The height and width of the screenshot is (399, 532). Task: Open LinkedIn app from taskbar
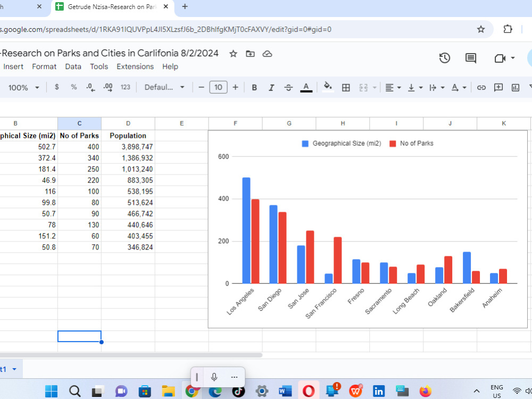pos(379,391)
